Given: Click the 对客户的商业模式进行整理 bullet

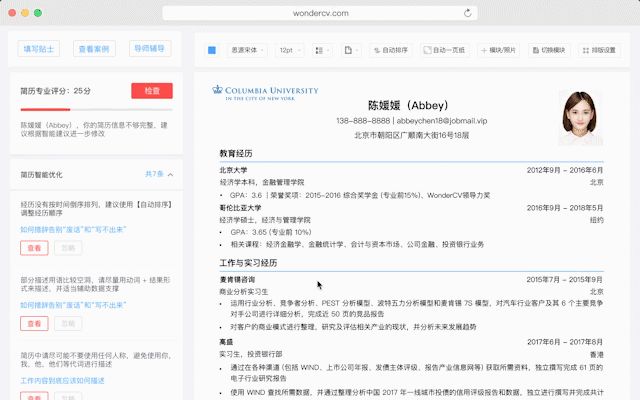Looking at the screenshot, I should pyautogui.click(x=353, y=327).
